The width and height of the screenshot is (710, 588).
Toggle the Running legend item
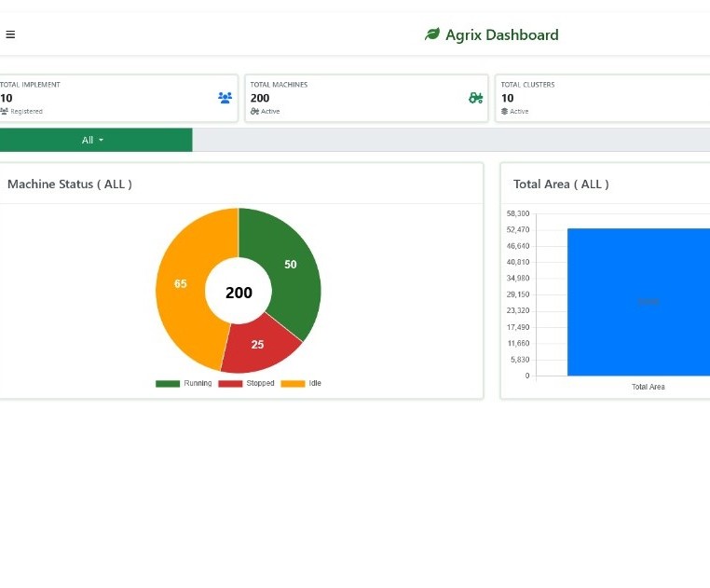pyautogui.click(x=184, y=383)
